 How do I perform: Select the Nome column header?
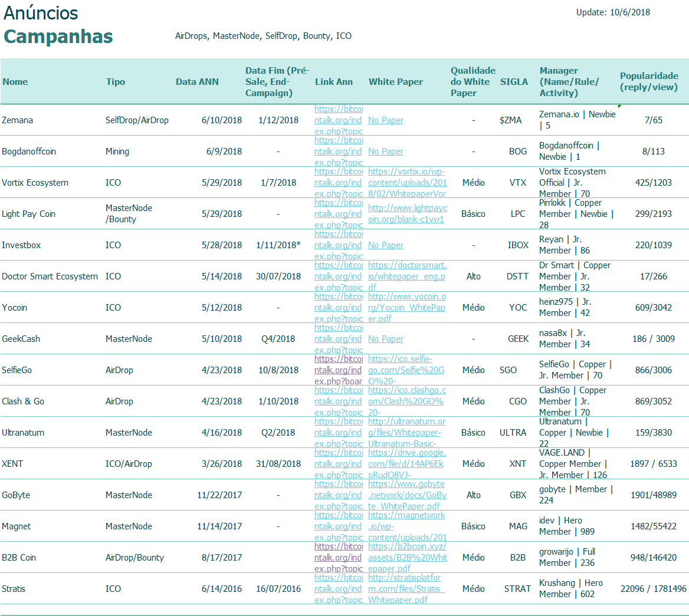15,82
